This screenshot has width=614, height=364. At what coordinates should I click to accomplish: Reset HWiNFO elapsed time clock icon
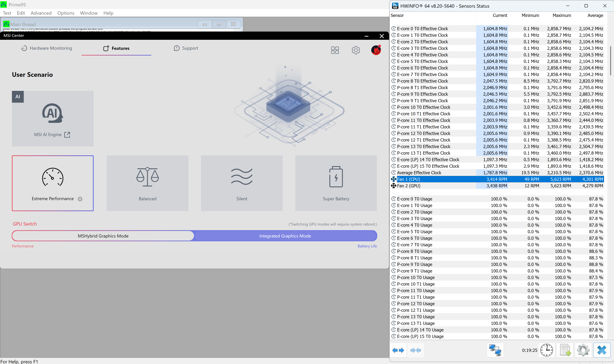[547, 350]
